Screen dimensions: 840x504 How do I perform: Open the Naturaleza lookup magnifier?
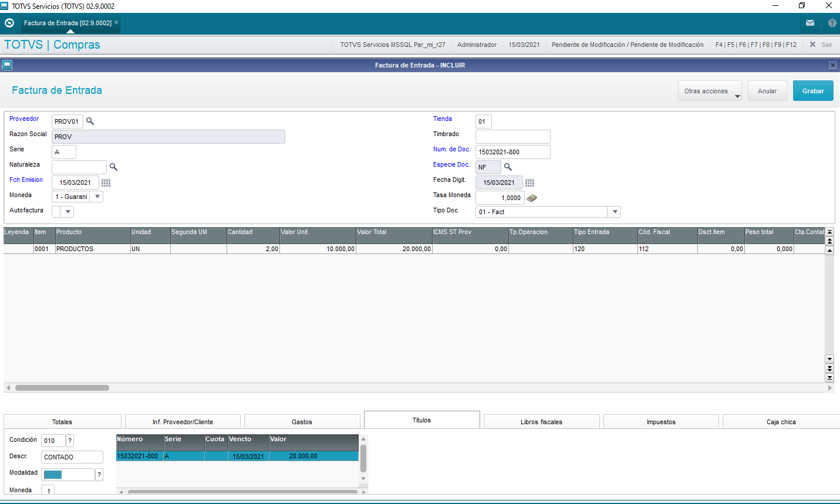pos(113,167)
